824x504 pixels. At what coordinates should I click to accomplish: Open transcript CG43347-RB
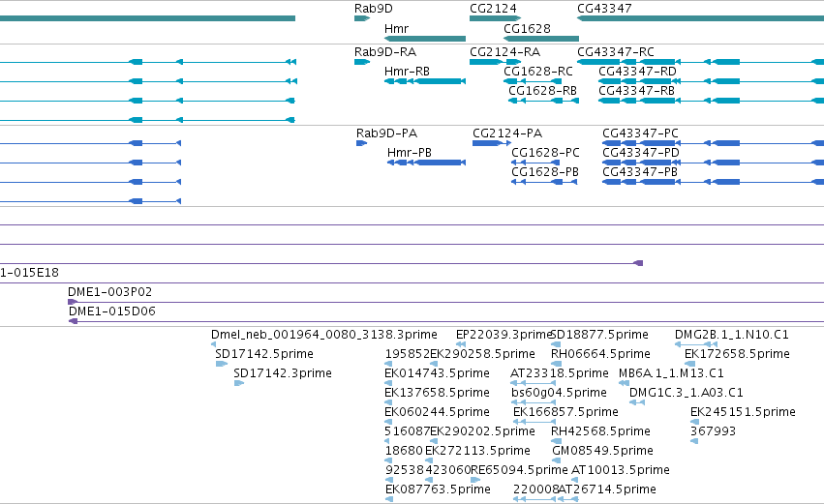[636, 91]
